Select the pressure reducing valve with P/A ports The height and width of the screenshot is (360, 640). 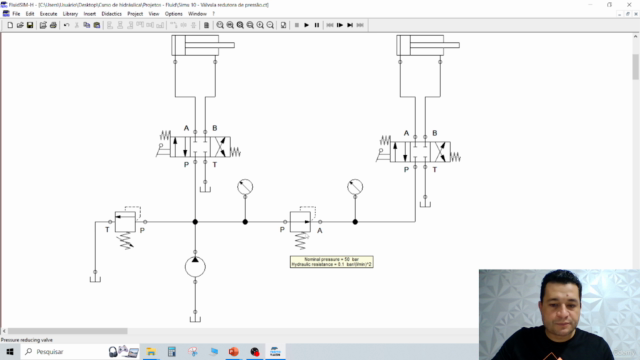300,222
